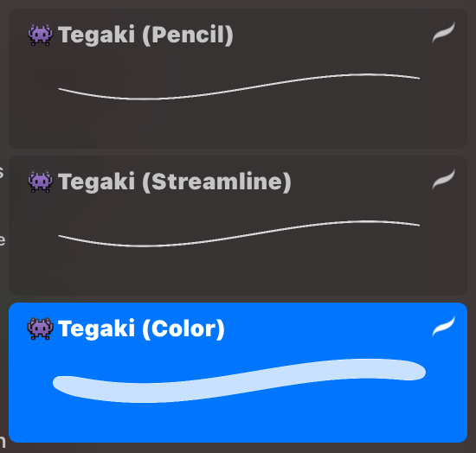The image size is (476, 453).
Task: Click the right end of the Tegaki (Color) stroke
Action: pos(417,371)
